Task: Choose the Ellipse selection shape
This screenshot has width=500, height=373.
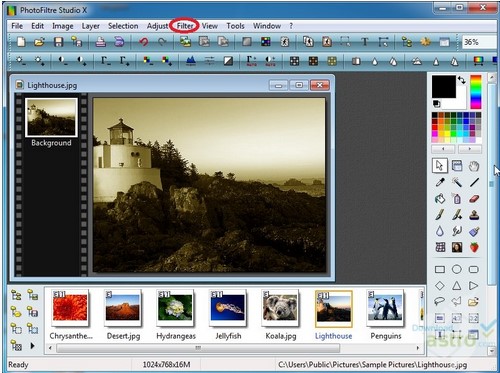Action: (457, 269)
